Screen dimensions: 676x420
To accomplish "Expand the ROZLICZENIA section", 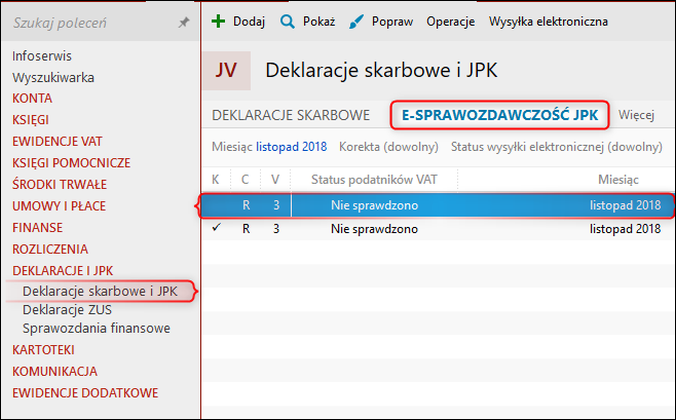I will (x=50, y=249).
